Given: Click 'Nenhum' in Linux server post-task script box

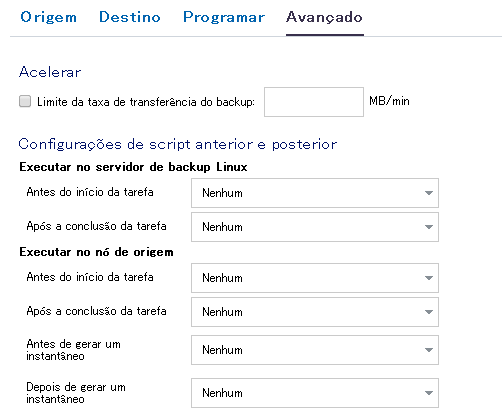Looking at the screenshot, I should click(222, 227).
